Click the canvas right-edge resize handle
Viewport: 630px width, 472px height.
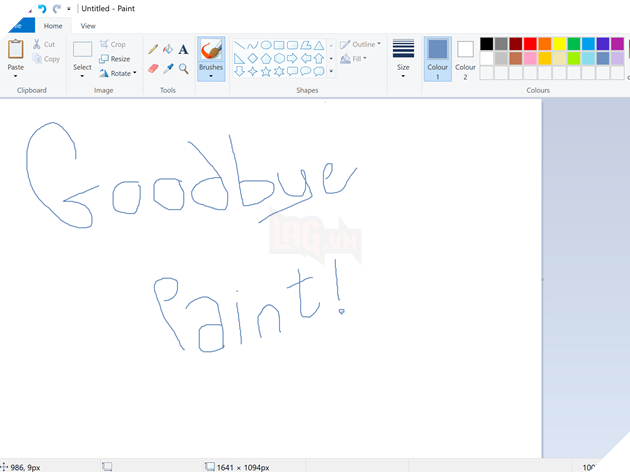(x=542, y=279)
